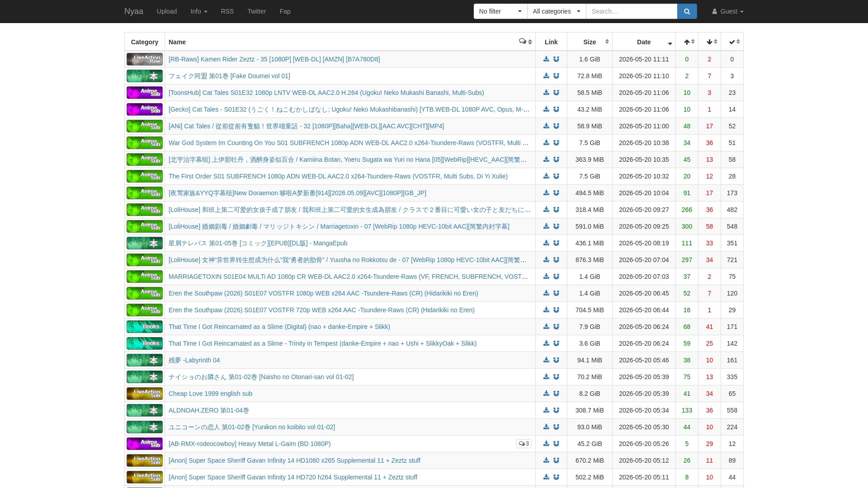
Task: Open magnet link for Trinity in Tempest
Action: point(556,343)
